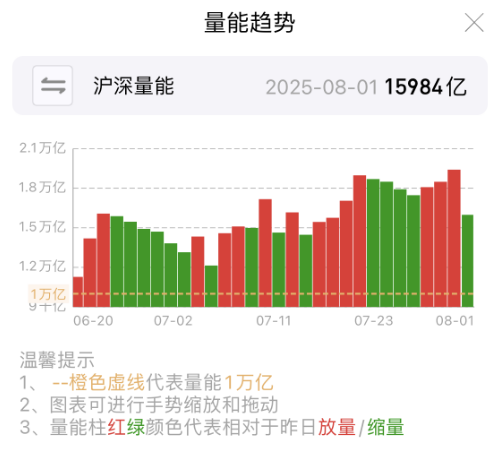This screenshot has width=499, height=453.
Task: Click the 2.1万亿 axis label
Action: pyautogui.click(x=42, y=148)
